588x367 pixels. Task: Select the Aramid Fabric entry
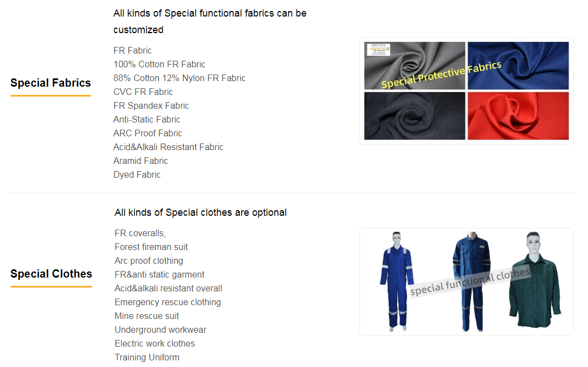[x=141, y=161]
